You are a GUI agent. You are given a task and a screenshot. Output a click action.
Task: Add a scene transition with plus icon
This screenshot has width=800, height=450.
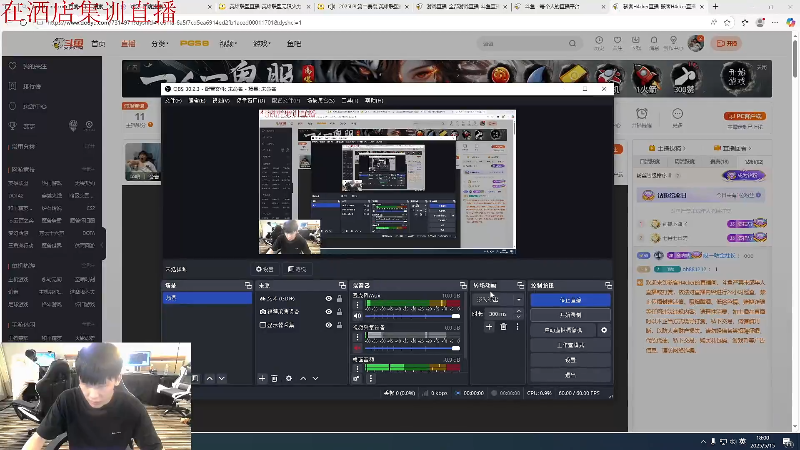coord(489,327)
